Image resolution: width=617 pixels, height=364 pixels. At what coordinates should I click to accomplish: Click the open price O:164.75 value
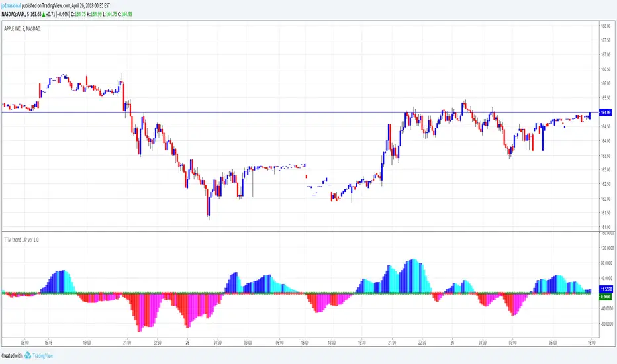78,14
